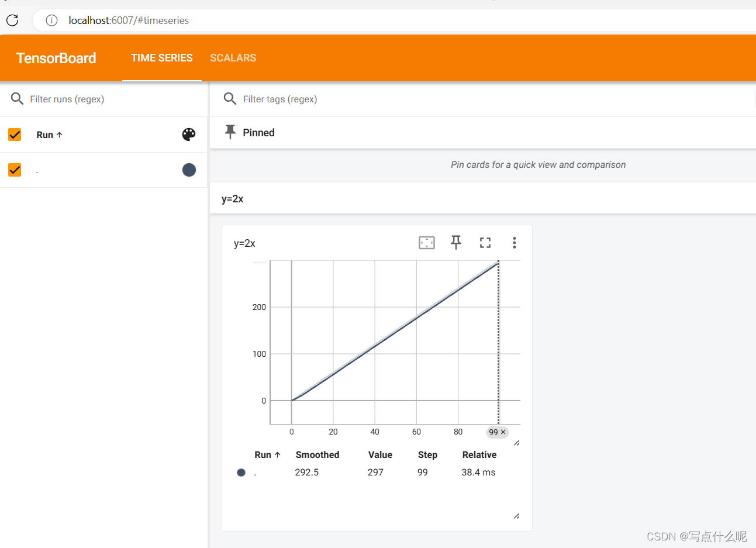Open the three-dot menu of y=2x card
The width and height of the screenshot is (756, 548).
(515, 243)
